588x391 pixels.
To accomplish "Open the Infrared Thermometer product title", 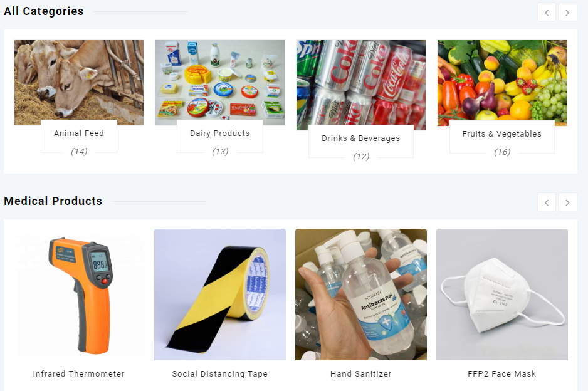I will pos(79,373).
